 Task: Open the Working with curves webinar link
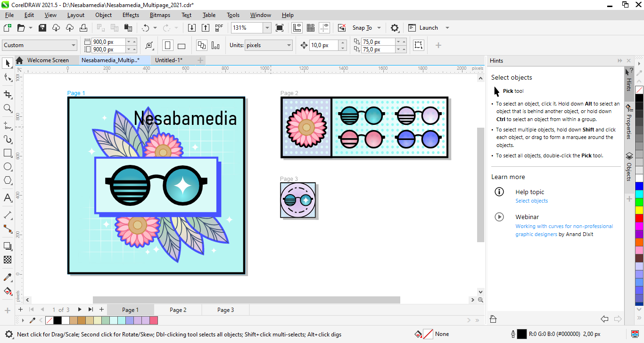tap(564, 226)
